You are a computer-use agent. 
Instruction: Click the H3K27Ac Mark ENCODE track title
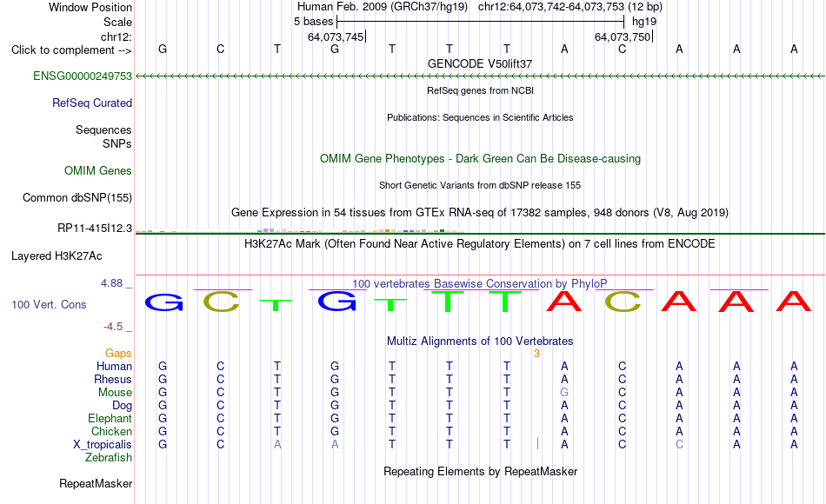tap(480, 244)
